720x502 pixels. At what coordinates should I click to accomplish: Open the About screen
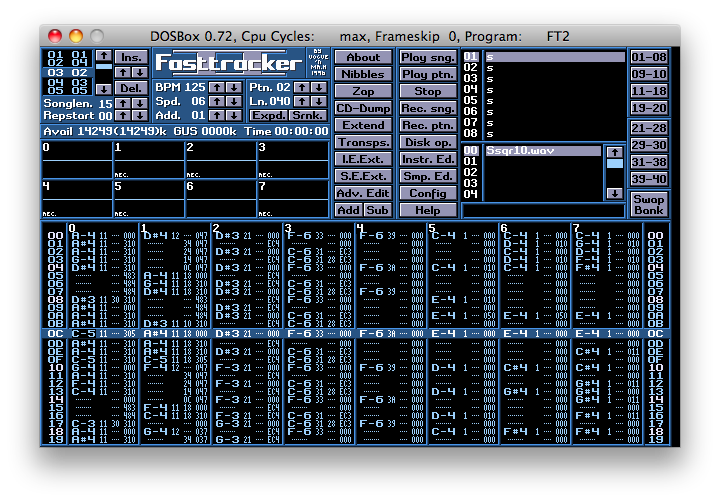click(363, 57)
